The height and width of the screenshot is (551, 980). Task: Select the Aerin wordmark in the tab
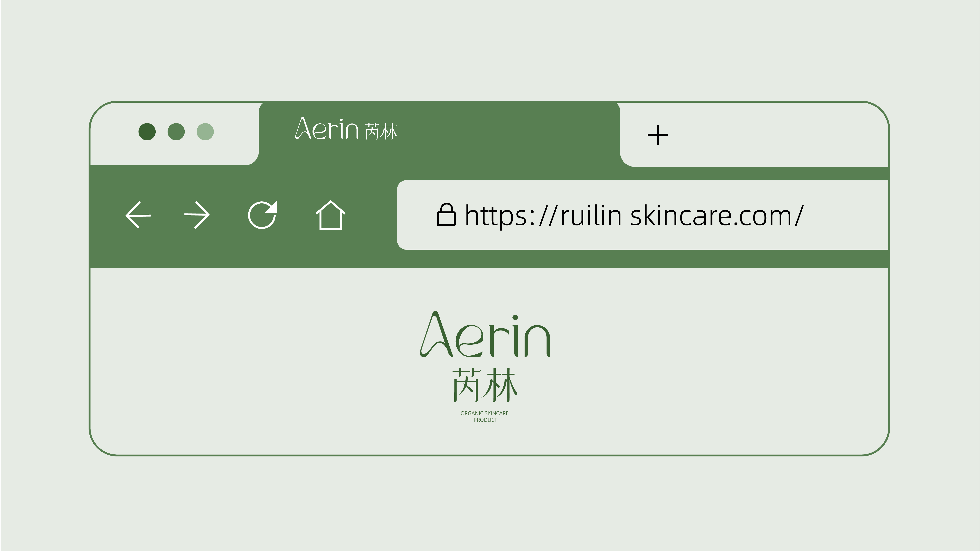point(327,129)
